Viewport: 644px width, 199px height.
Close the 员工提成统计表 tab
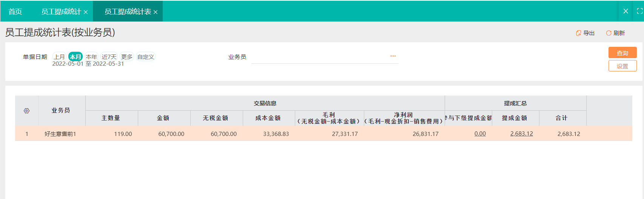coord(156,12)
